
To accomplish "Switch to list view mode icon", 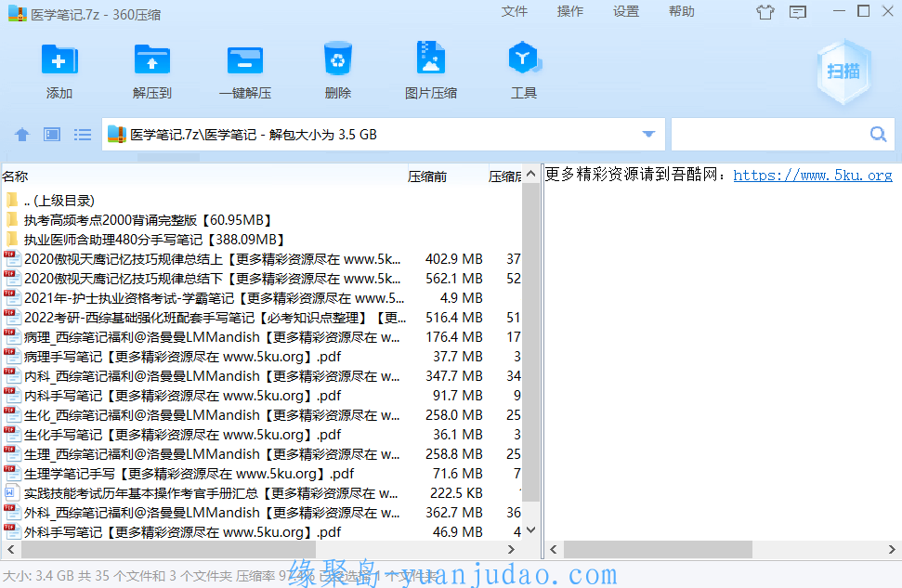I will 83,135.
